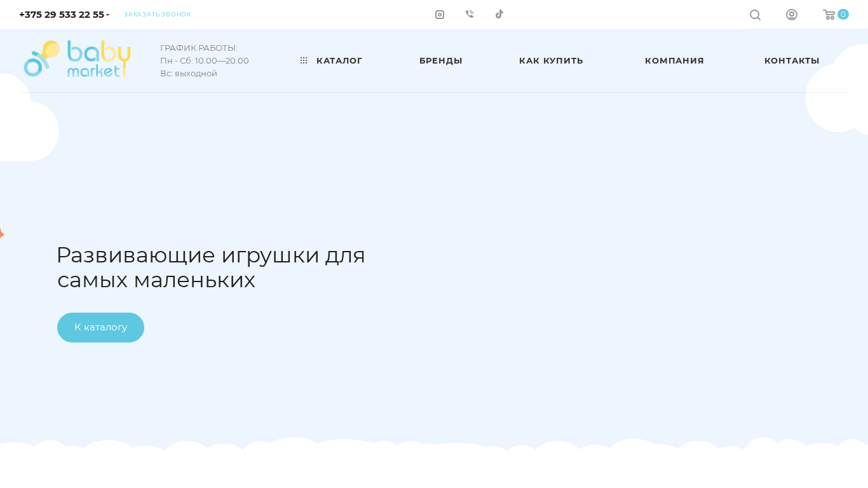Click the cart counter badge showing 0
Viewport: 868px width, 488px height.
(843, 15)
